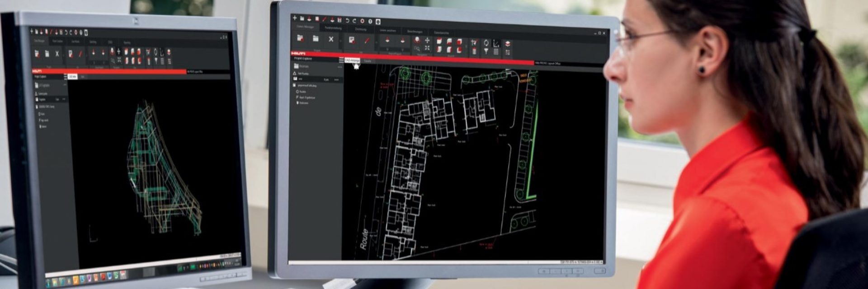868x289 pixels.
Task: Select the drawing file entry in left monitor explorer
Action: tap(46, 107)
